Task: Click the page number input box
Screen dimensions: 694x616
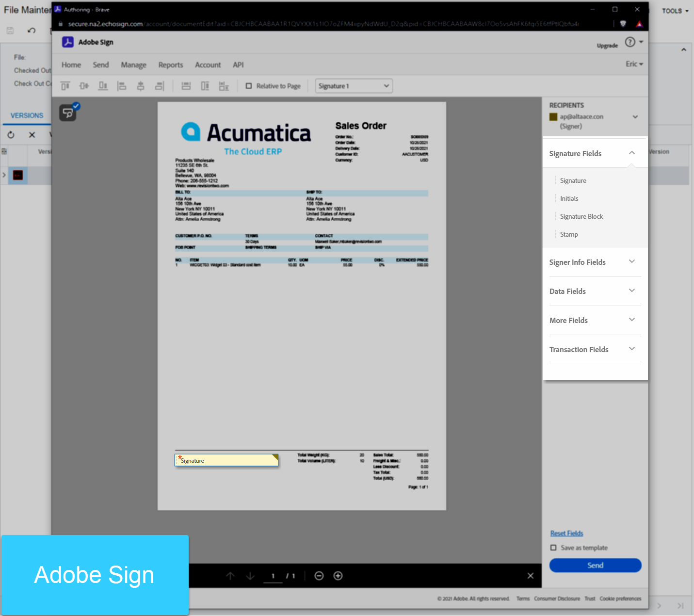Action: pyautogui.click(x=273, y=576)
